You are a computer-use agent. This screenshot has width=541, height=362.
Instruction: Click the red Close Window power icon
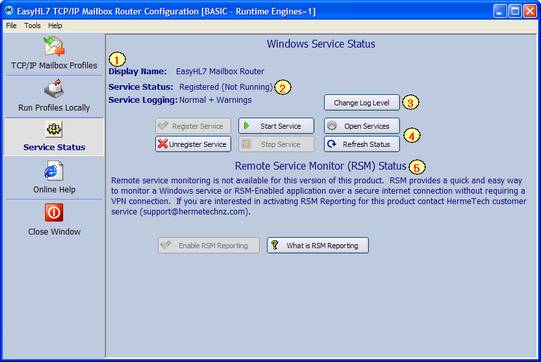click(x=54, y=213)
